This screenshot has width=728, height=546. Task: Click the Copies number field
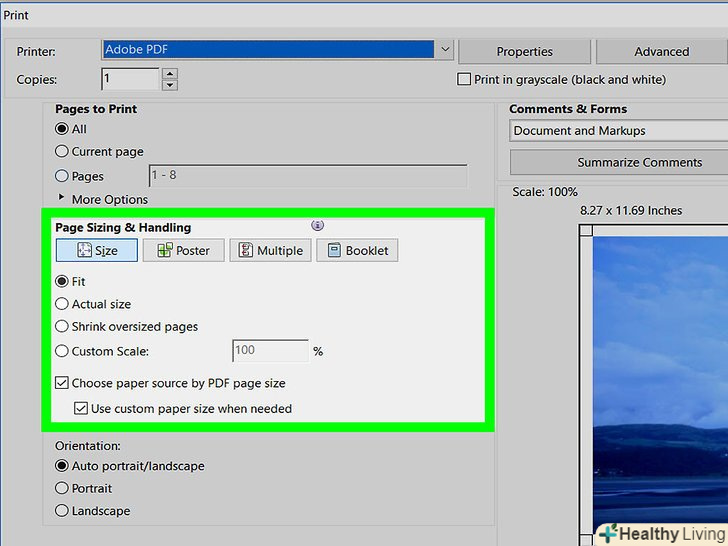(130, 79)
